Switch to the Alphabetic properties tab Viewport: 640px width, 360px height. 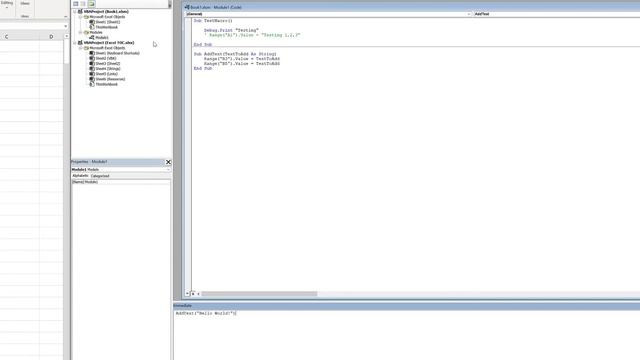pyautogui.click(x=80, y=176)
